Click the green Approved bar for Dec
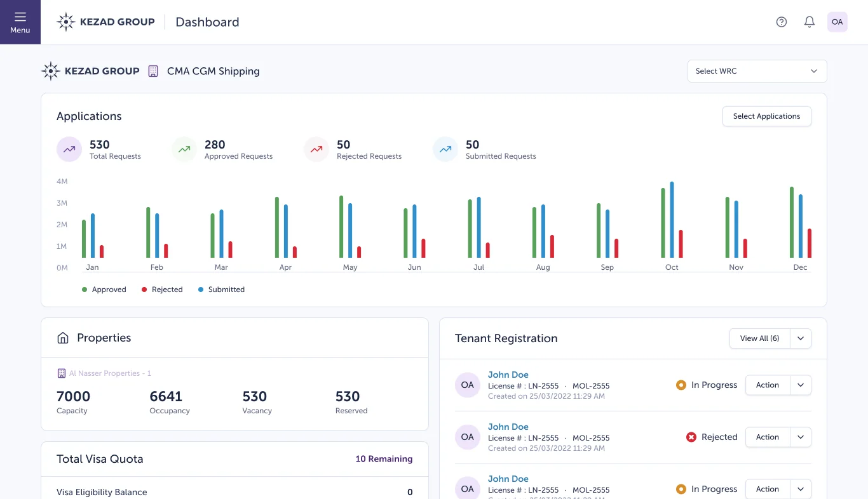Viewport: 868px width, 499px height. click(x=792, y=222)
